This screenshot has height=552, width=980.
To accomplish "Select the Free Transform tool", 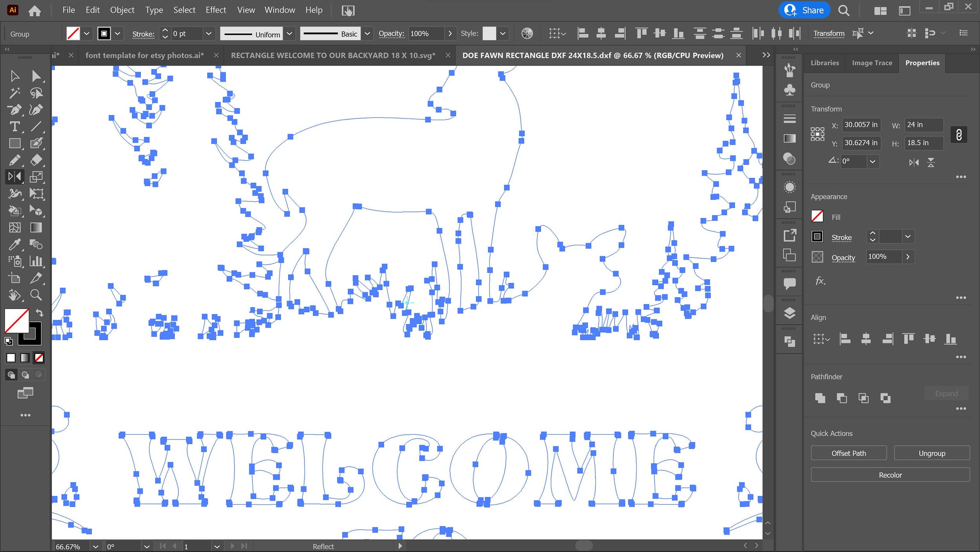I will point(36,194).
